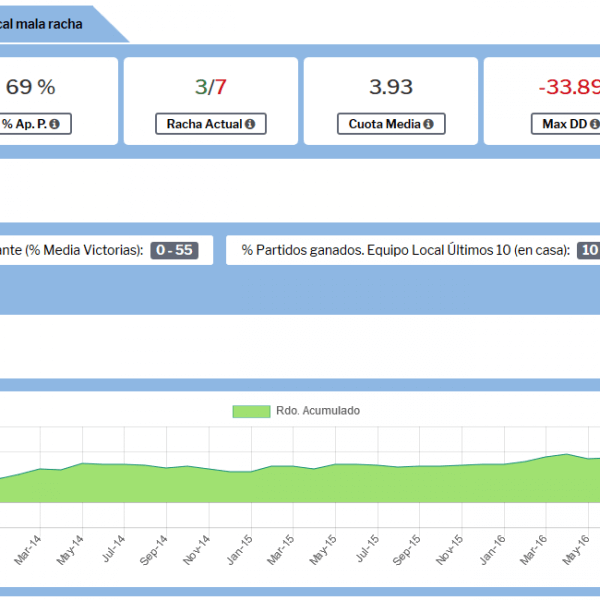The height and width of the screenshot is (600, 600).
Task: Click the info icon beside 'Cuota Media'
Action: point(428,124)
